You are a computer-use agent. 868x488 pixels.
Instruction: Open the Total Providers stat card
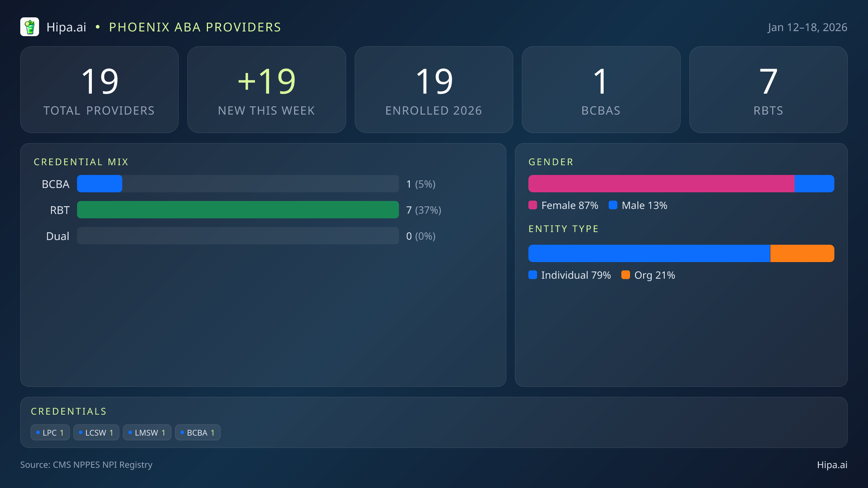[99, 90]
